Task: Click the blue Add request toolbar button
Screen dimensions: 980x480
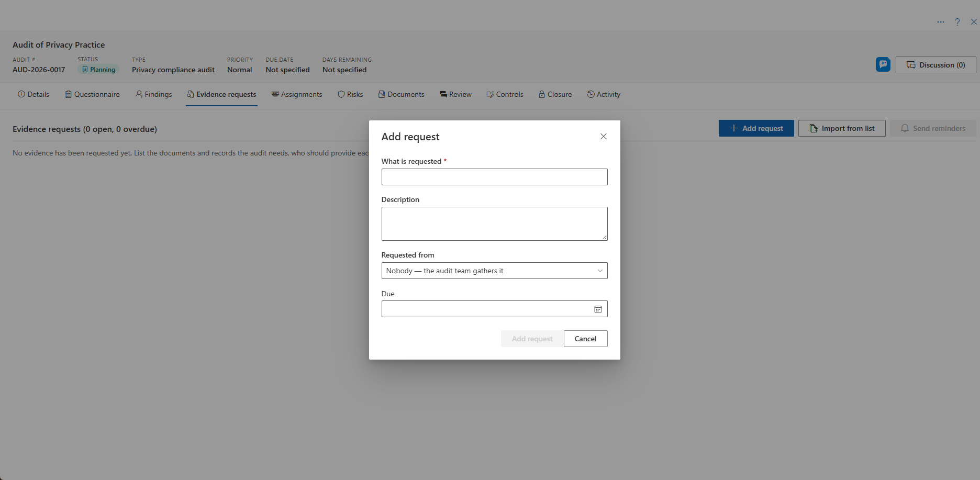Action: (756, 128)
